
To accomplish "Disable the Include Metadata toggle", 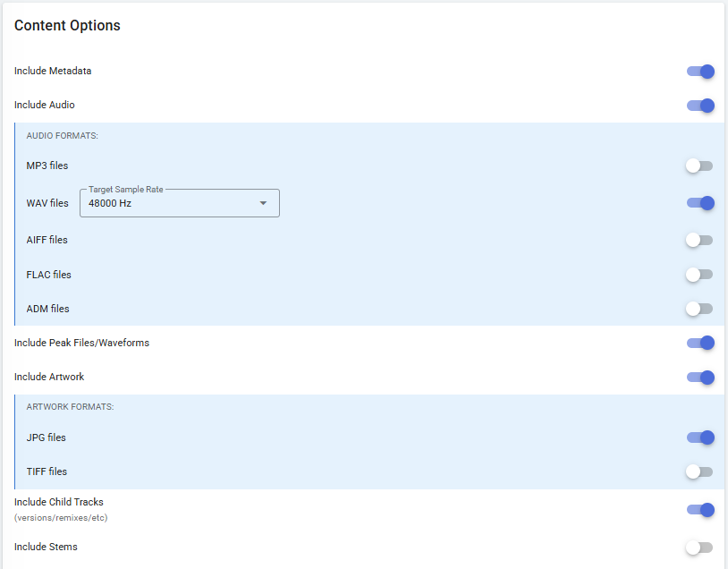I will point(700,72).
